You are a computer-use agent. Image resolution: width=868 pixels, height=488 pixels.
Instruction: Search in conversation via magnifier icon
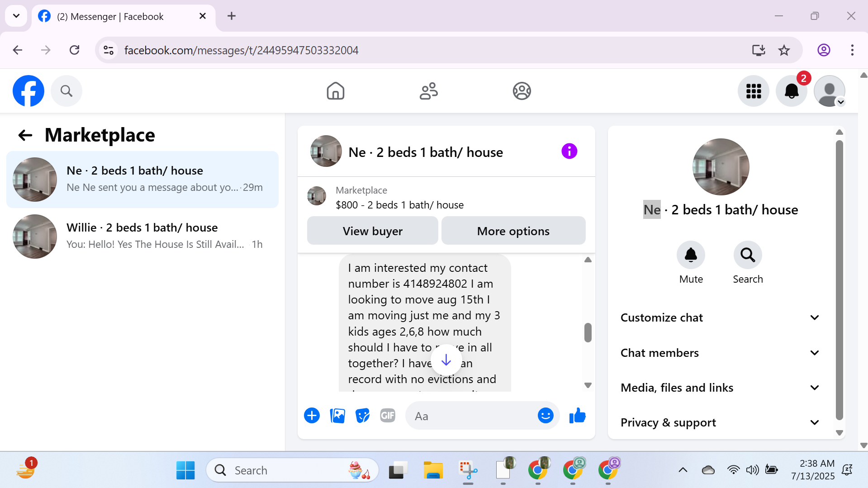pos(748,255)
